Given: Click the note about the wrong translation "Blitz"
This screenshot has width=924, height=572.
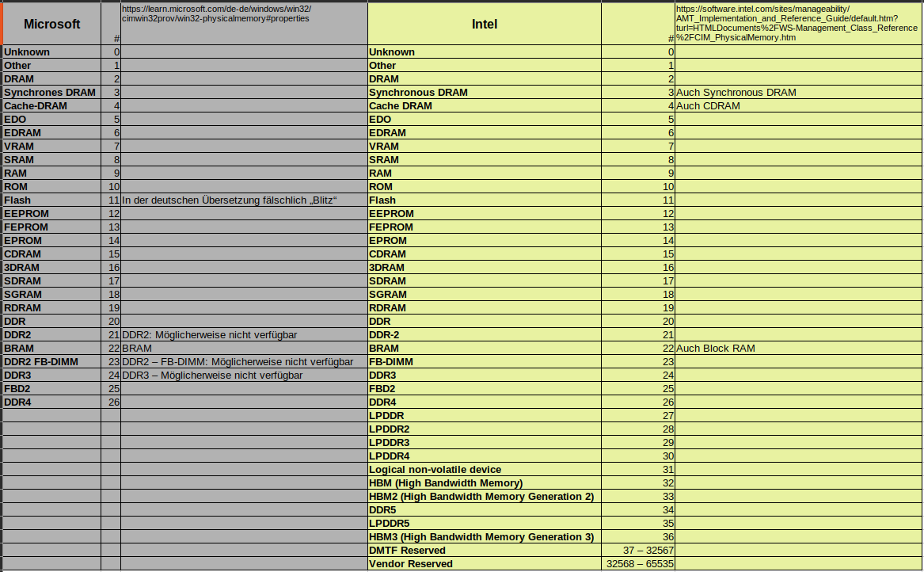Looking at the screenshot, I should tap(230, 200).
